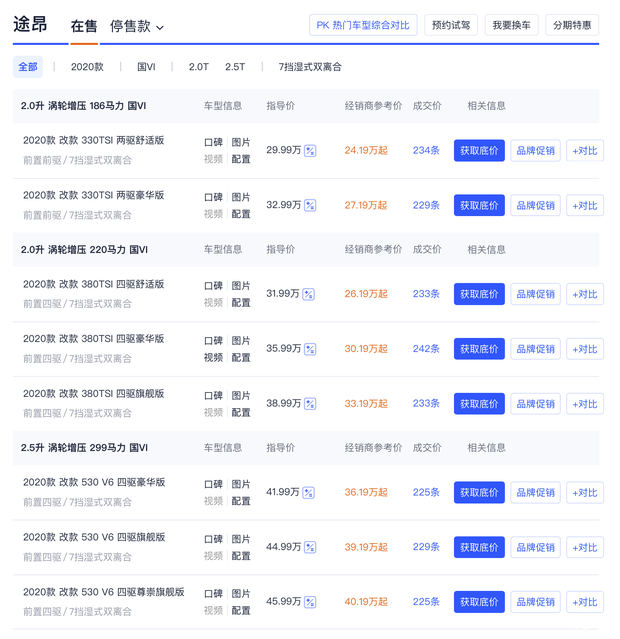Open 品牌促销 for 330TSI 两驱舒适版
Image resolution: width=620 pixels, height=639 pixels.
point(536,151)
